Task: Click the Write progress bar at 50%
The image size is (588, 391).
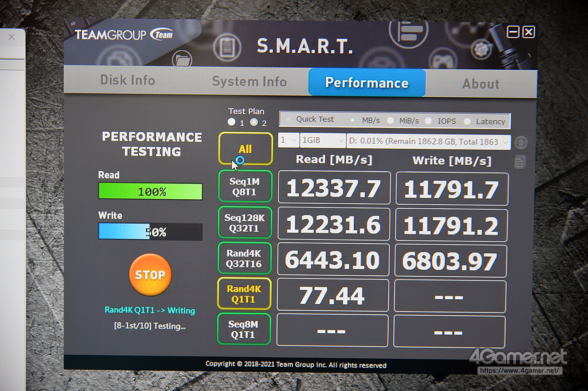Action: pyautogui.click(x=150, y=232)
